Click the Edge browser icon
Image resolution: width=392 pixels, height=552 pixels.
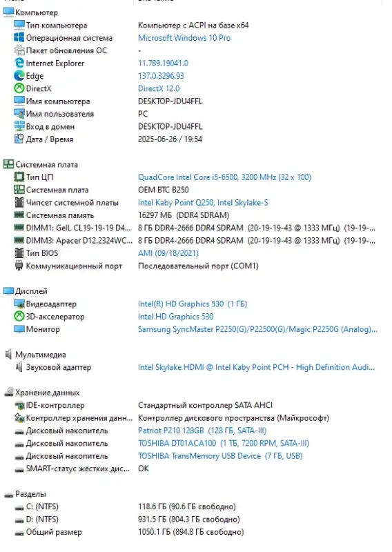(19, 76)
